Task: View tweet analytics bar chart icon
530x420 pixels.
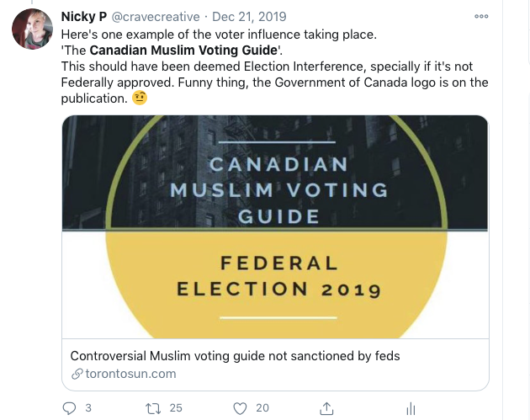Action: [411, 408]
